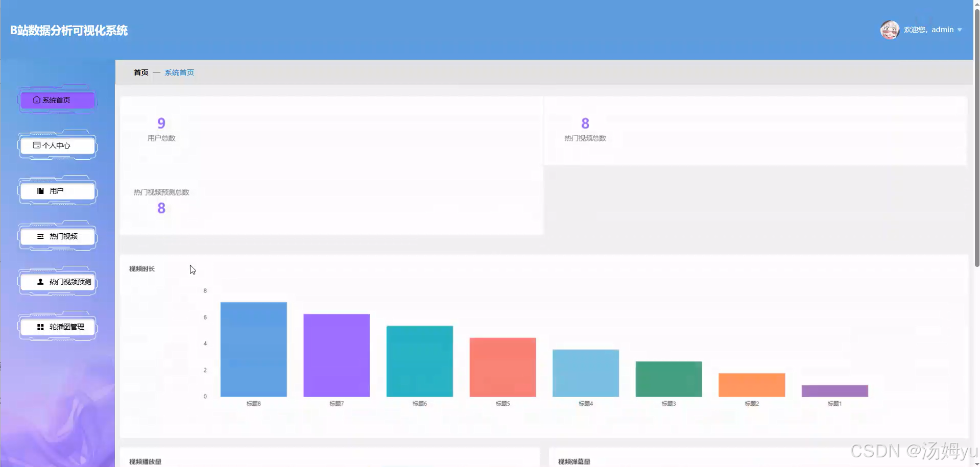Viewport: 980px width, 467px height.
Task: Click the teal 标题6 bar
Action: tap(420, 361)
